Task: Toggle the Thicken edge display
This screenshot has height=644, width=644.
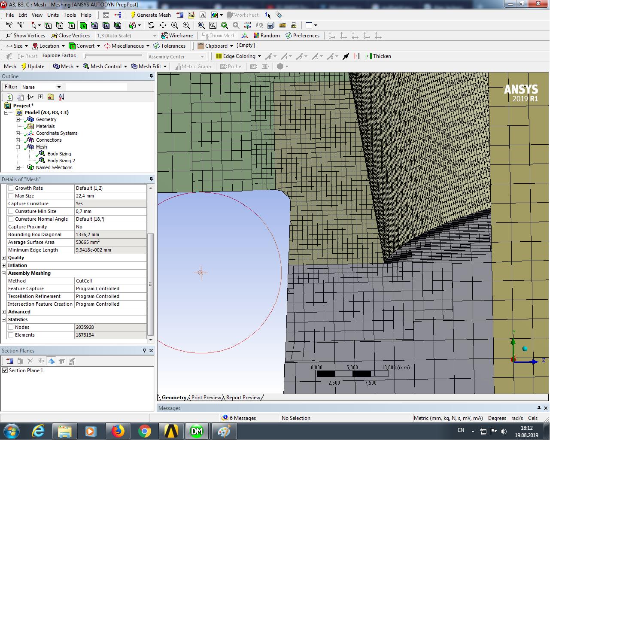Action: click(378, 56)
